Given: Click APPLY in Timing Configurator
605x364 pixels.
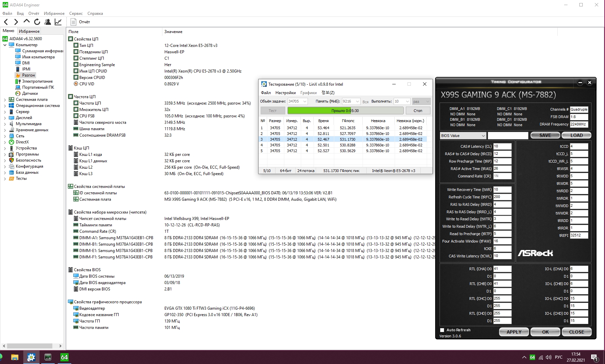Looking at the screenshot, I should pyautogui.click(x=514, y=332).
